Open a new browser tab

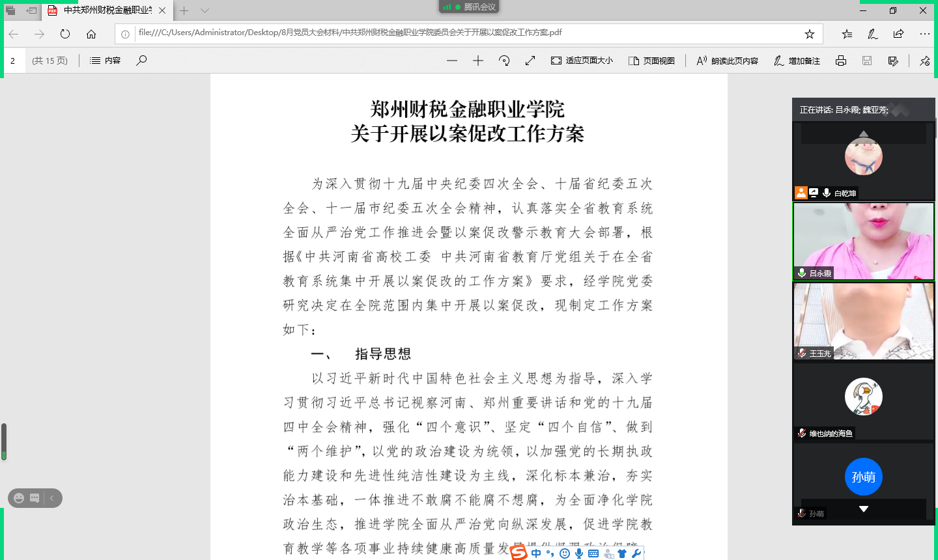[184, 10]
